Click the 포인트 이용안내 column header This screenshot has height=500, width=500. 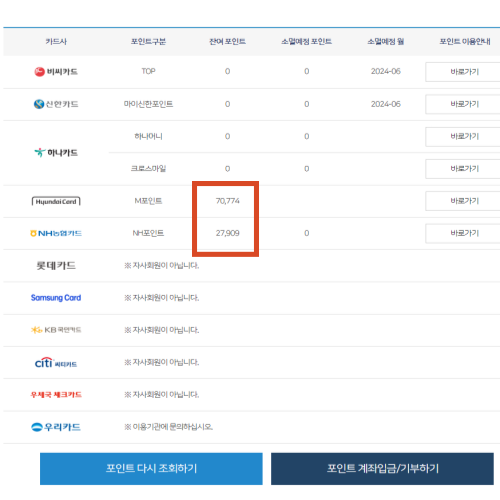click(465, 42)
